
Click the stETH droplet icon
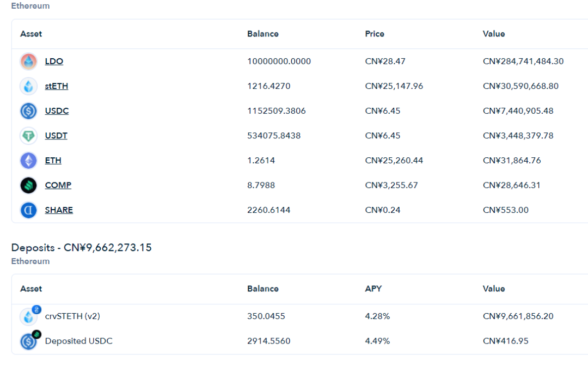coord(28,86)
